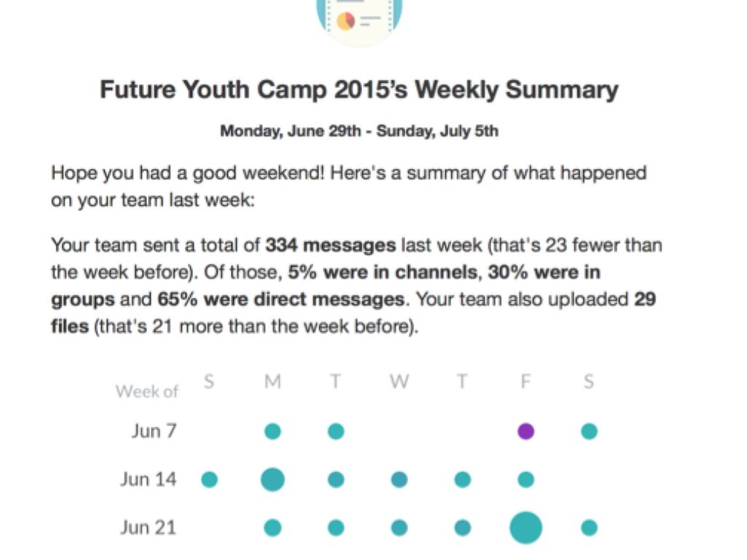Click the bold "334 messages" text
Screen dimensions: 747x560
[x=330, y=245]
